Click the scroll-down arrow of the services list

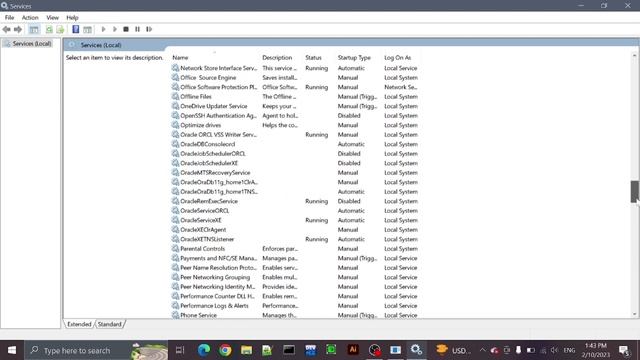pyautogui.click(x=634, y=314)
